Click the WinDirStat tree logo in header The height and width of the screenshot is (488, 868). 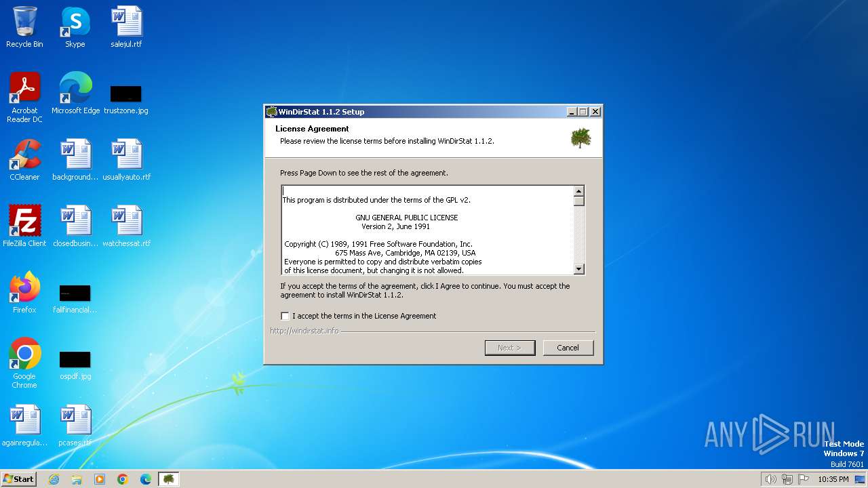(580, 138)
